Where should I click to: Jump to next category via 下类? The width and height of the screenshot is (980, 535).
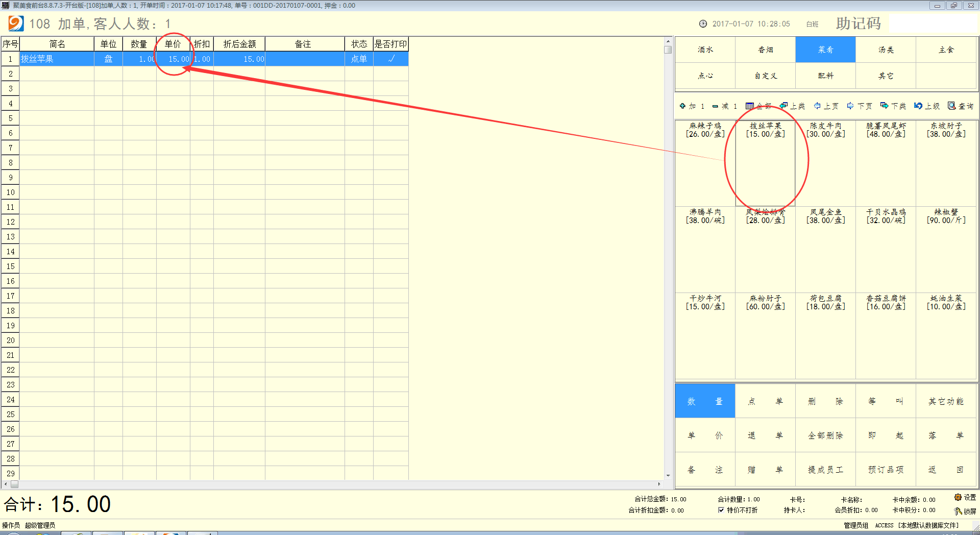point(885,106)
